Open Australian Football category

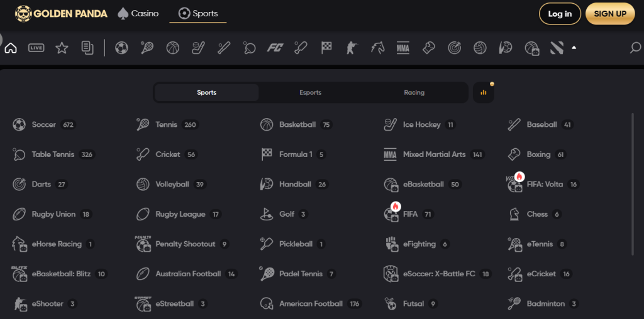pos(187,274)
